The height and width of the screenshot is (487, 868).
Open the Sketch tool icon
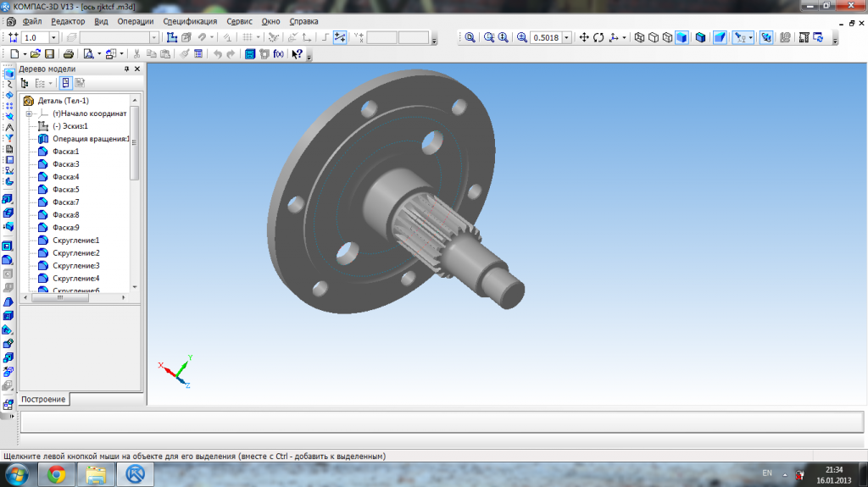click(172, 37)
